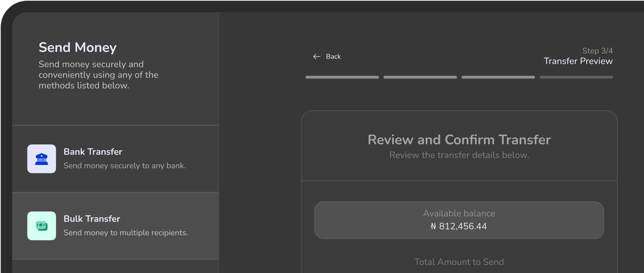The image size is (644, 273).
Task: Select the Bank Transfer title
Action: (x=93, y=152)
